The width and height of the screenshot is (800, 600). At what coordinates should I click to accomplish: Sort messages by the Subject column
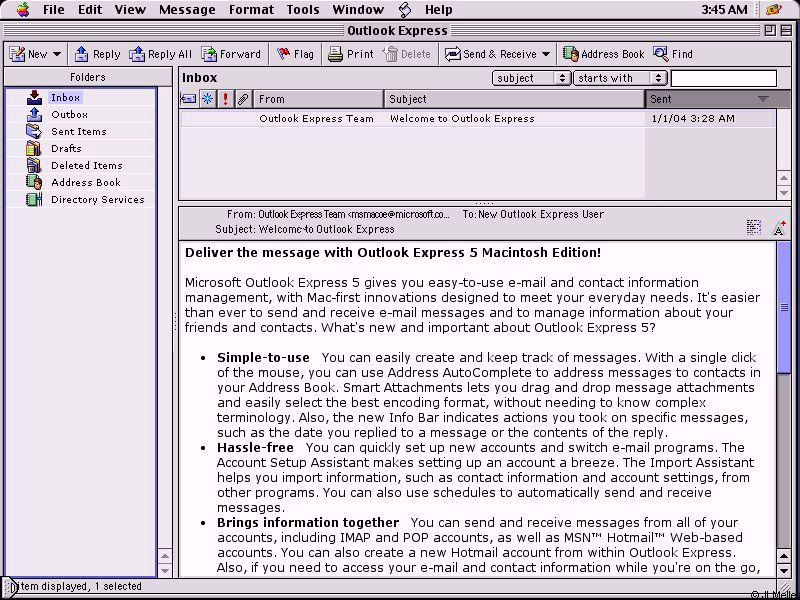[x=514, y=99]
